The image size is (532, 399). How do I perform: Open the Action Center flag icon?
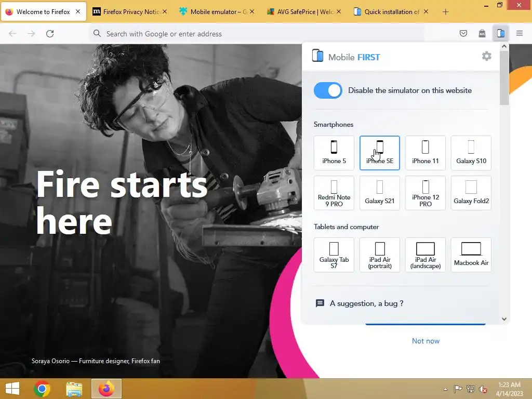pos(458,389)
